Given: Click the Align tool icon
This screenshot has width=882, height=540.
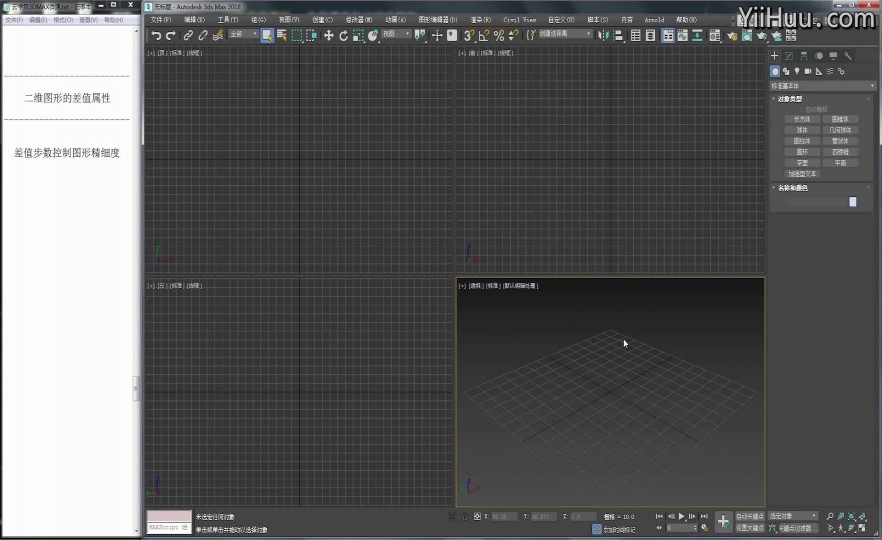Looking at the screenshot, I should click(618, 35).
